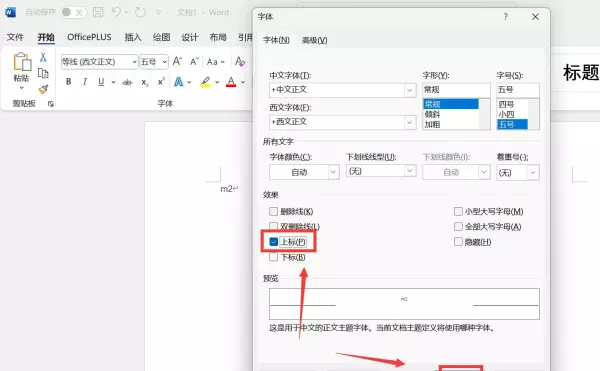The image size is (600, 371).
Task: Select 加粗 in font style list
Action: click(x=451, y=124)
